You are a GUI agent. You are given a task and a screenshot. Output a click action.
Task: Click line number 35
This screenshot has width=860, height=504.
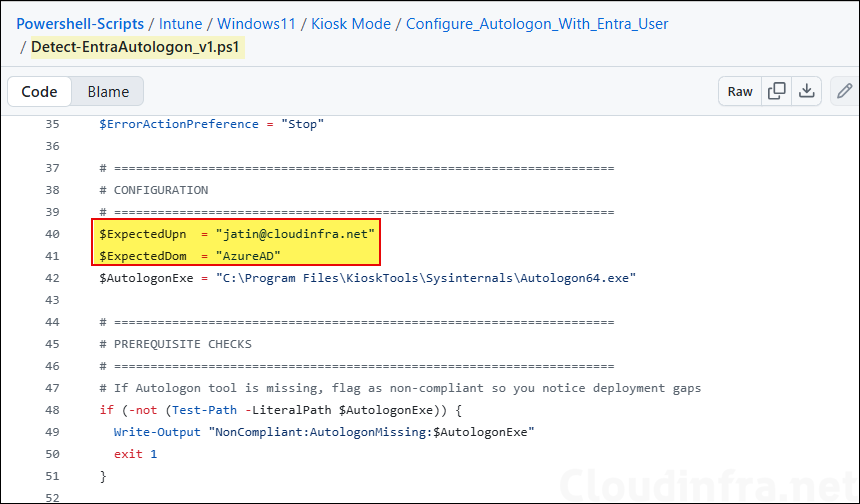pyautogui.click(x=52, y=124)
